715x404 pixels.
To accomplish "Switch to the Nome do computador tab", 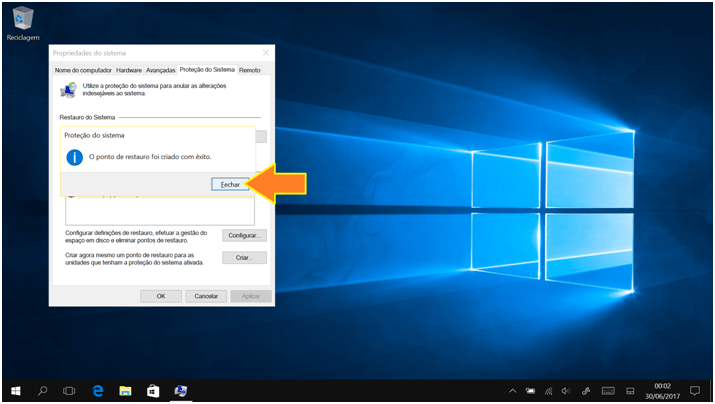I will [x=83, y=70].
